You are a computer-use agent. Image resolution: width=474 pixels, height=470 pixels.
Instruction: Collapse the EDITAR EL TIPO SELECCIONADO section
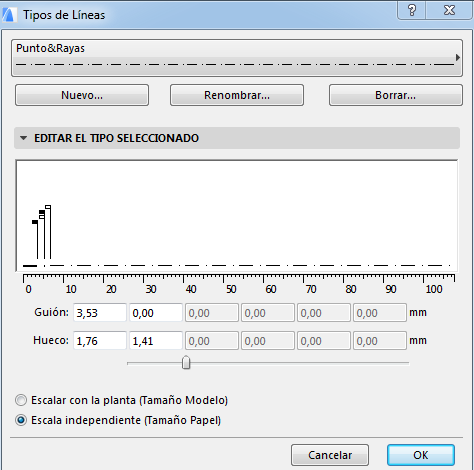(24, 138)
